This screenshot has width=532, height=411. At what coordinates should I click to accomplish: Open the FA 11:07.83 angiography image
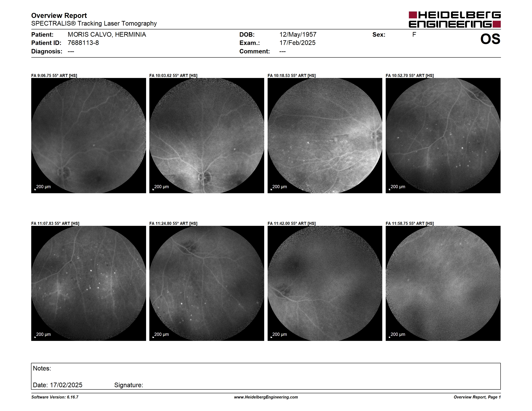[89, 283]
